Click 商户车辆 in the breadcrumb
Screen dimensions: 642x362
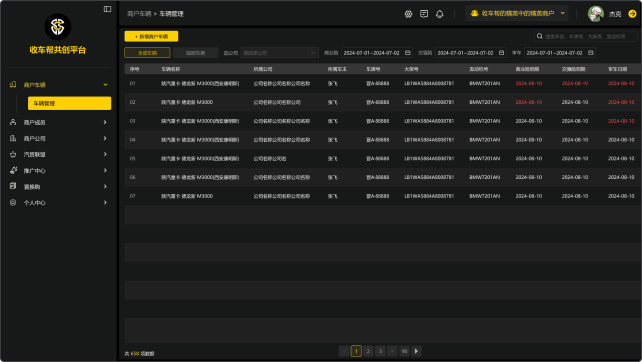pyautogui.click(x=139, y=14)
